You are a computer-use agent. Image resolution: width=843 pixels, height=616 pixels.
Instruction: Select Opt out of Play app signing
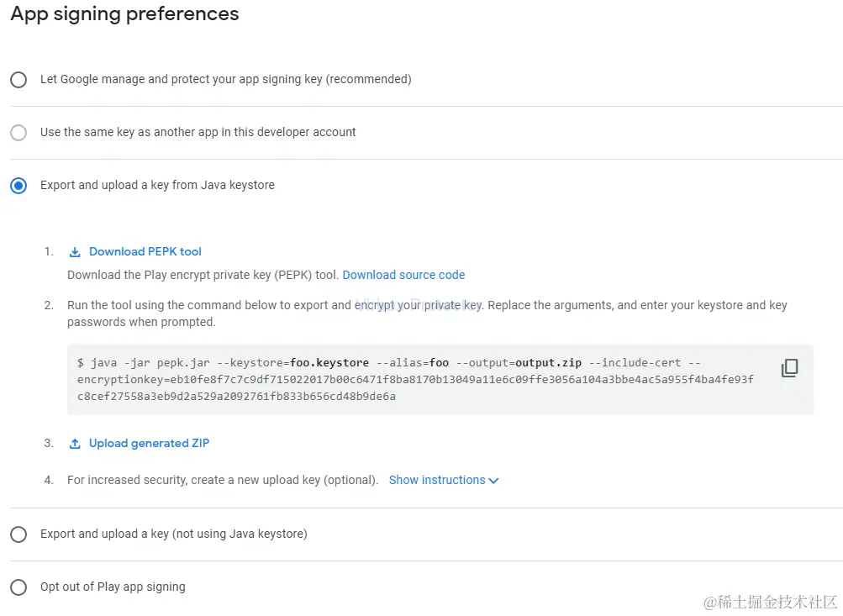(18, 587)
